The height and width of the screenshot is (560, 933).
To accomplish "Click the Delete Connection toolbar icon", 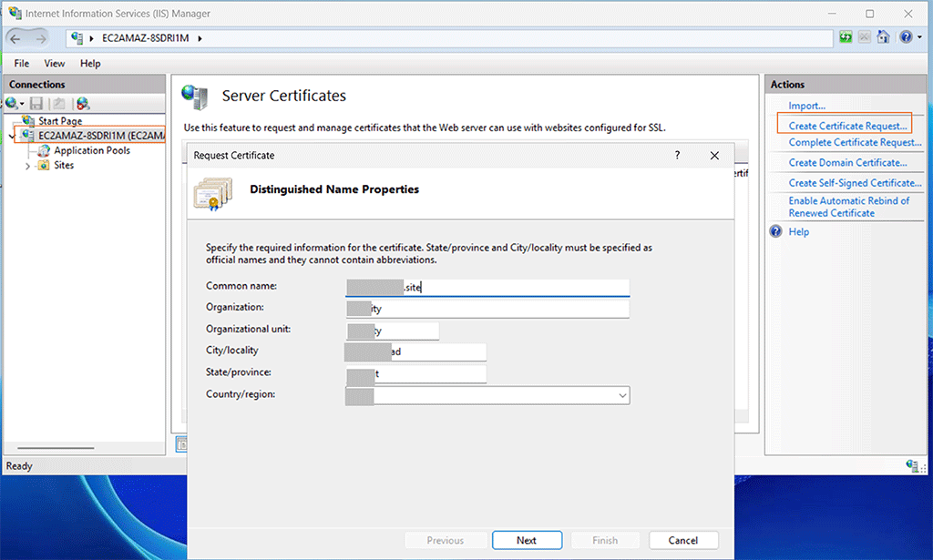I will pyautogui.click(x=83, y=104).
